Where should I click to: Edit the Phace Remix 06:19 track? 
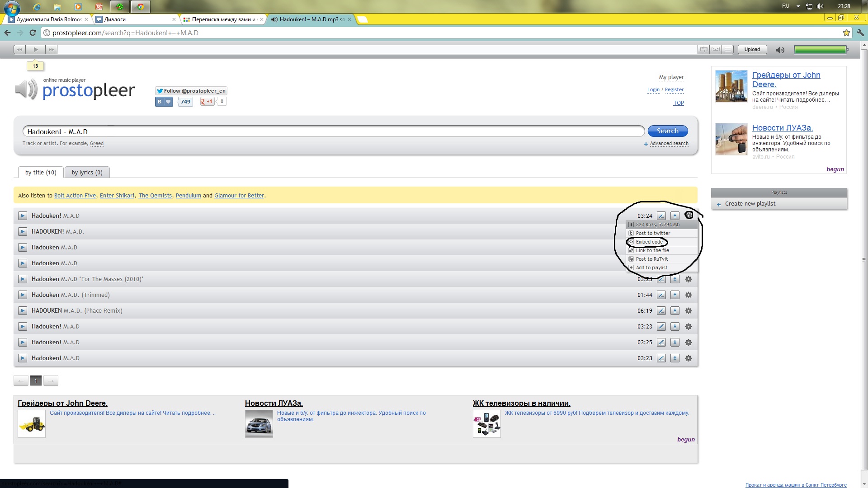661,311
